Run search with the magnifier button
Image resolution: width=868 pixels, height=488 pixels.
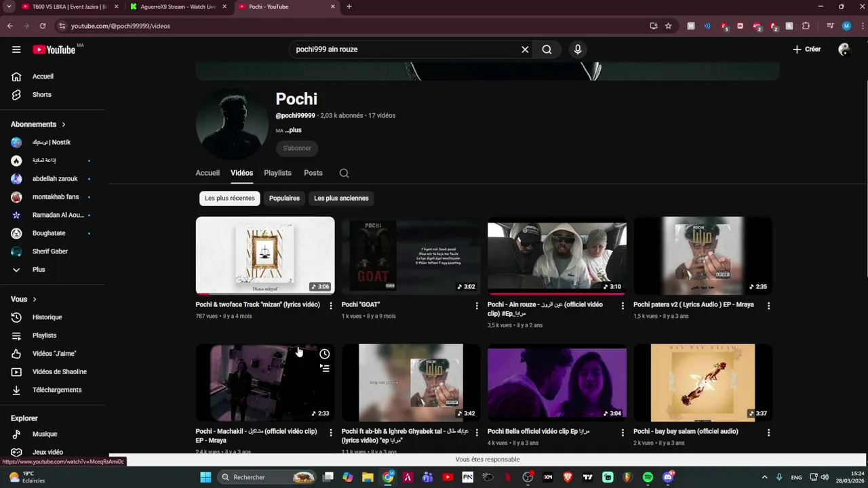[x=547, y=49]
